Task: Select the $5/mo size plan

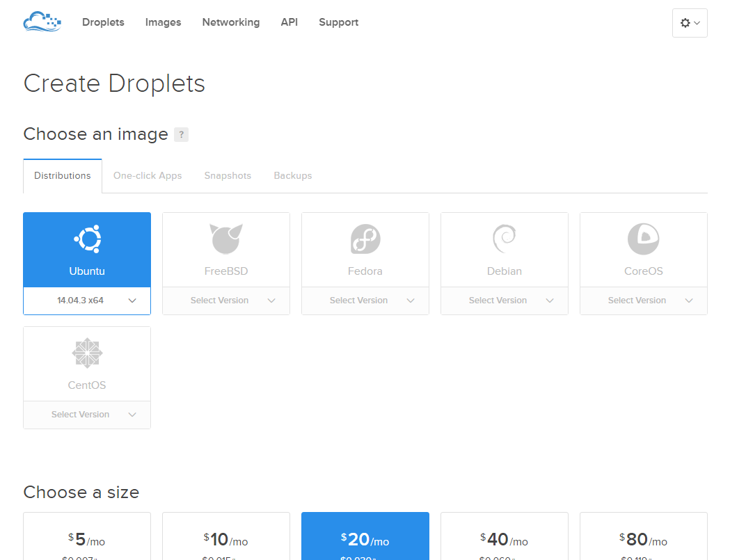Action: (87, 539)
